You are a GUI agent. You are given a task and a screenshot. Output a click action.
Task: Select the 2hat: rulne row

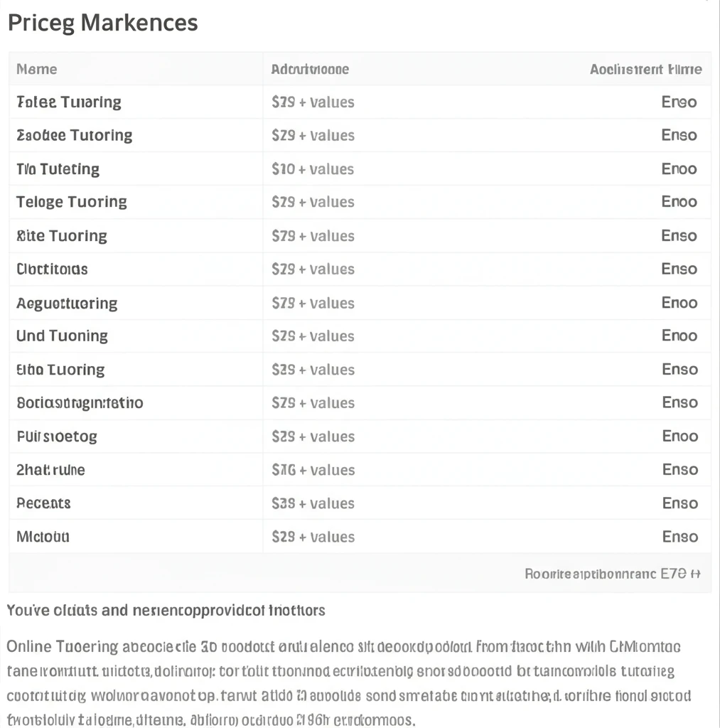(x=360, y=470)
